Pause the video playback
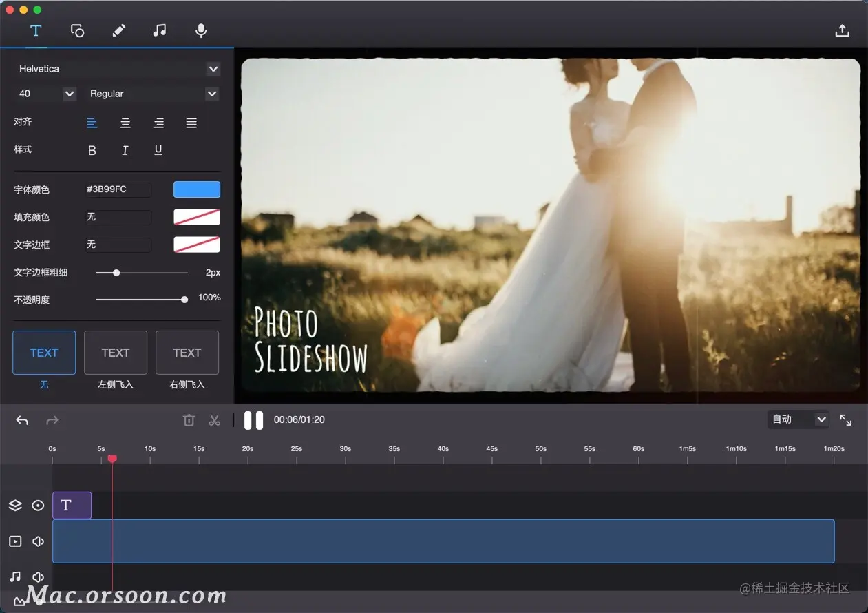This screenshot has width=868, height=613. [253, 420]
